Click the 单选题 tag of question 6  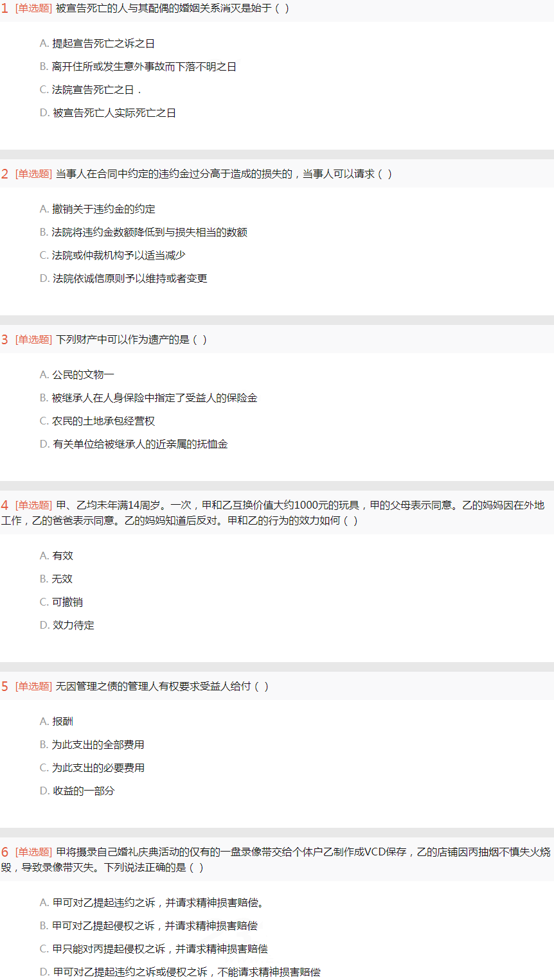tap(33, 852)
